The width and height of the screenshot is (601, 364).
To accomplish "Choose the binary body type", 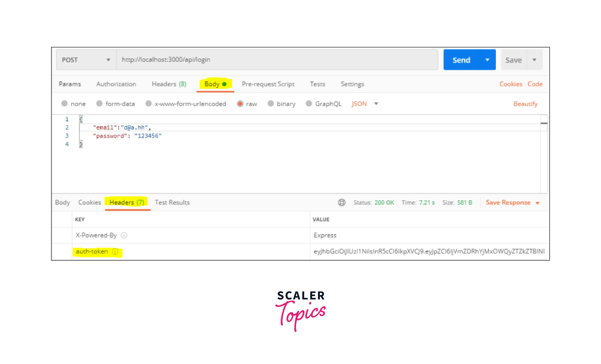I will click(271, 104).
